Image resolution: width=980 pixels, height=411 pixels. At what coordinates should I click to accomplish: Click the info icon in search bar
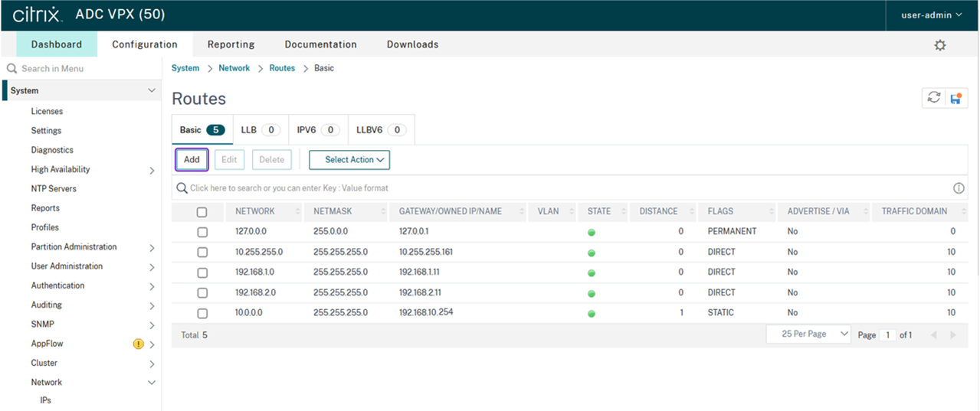[958, 188]
